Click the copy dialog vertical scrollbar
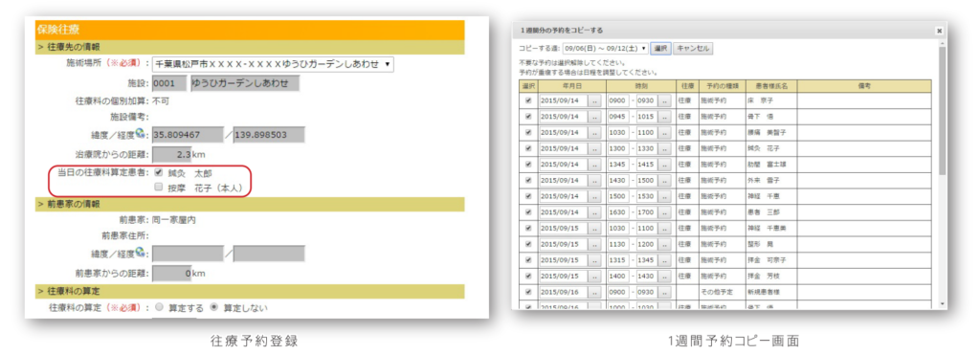The height and width of the screenshot is (355, 980). (943, 111)
